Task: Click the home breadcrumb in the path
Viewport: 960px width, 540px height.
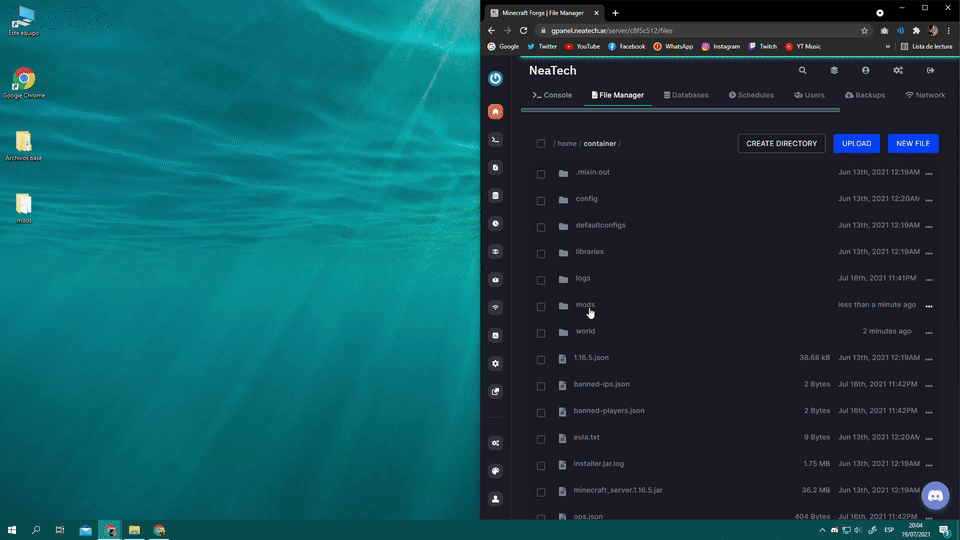Action: [567, 143]
